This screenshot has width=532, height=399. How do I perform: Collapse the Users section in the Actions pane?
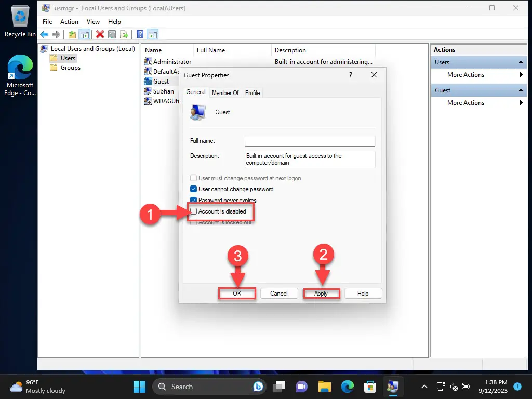coord(520,62)
